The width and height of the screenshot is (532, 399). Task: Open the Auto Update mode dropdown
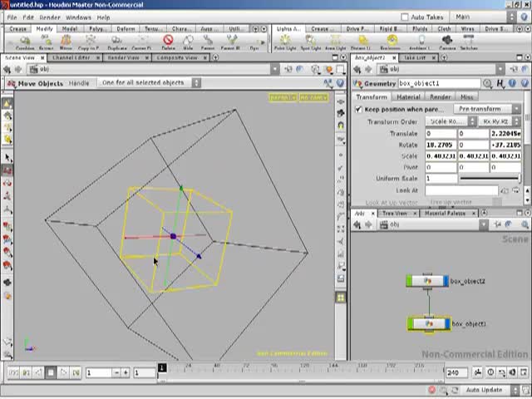(490, 390)
